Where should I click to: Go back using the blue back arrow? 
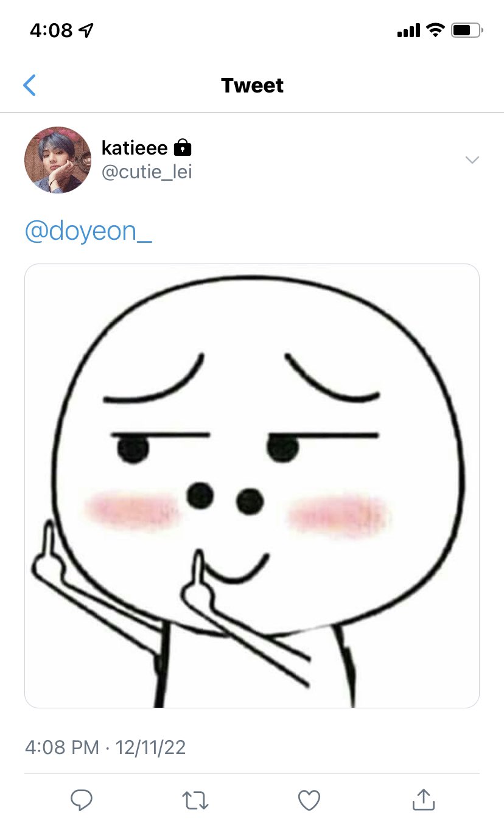[29, 85]
